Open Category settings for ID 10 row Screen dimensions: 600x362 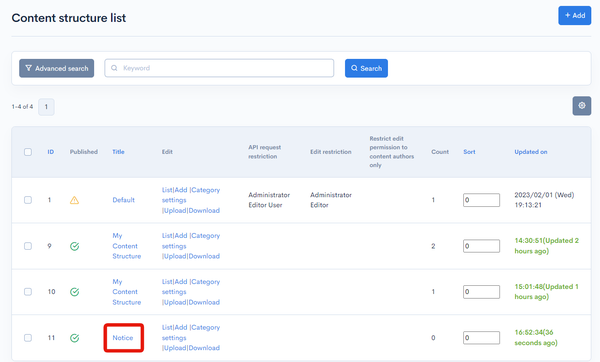tap(191, 287)
